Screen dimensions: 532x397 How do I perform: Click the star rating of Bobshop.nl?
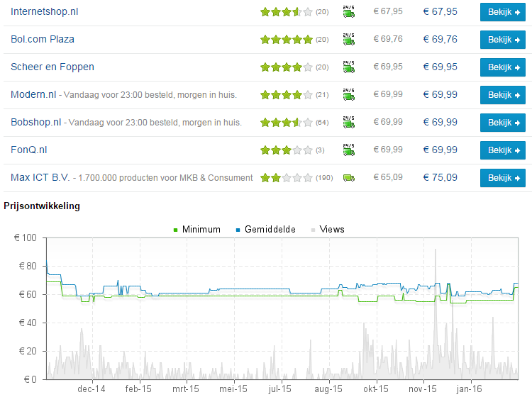click(x=287, y=123)
